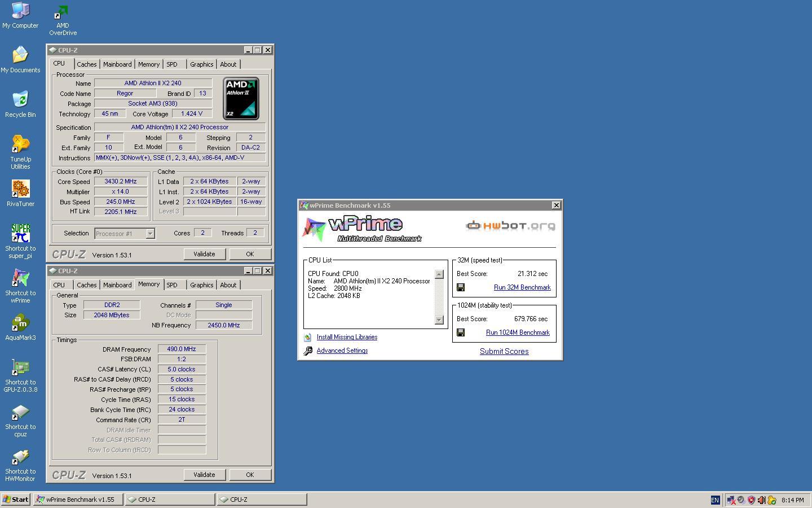Viewport: 812px width, 508px height.
Task: Launch the AquaMark3 desktop icon
Action: (20, 322)
